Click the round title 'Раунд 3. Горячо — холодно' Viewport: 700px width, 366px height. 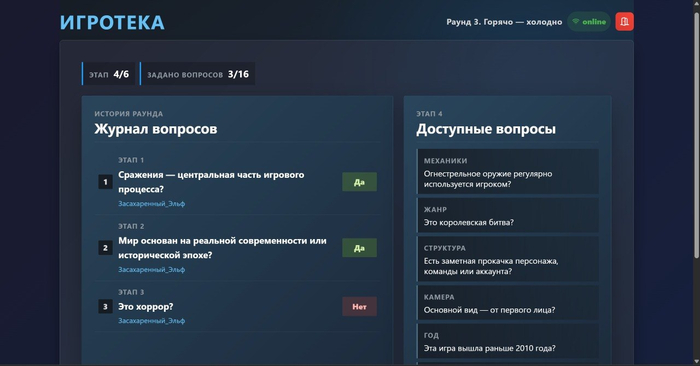pos(504,22)
